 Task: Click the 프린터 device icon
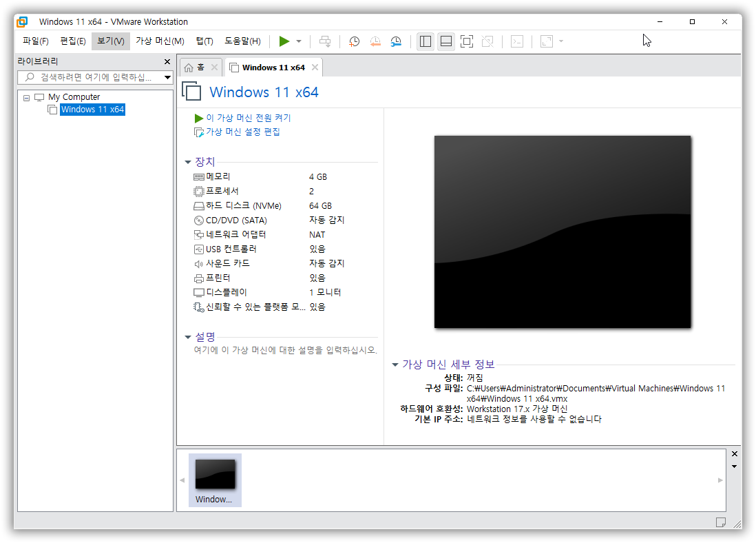pos(199,278)
